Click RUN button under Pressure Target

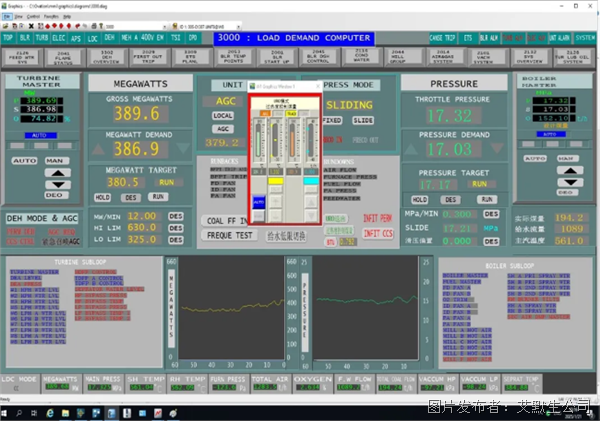[487, 200]
